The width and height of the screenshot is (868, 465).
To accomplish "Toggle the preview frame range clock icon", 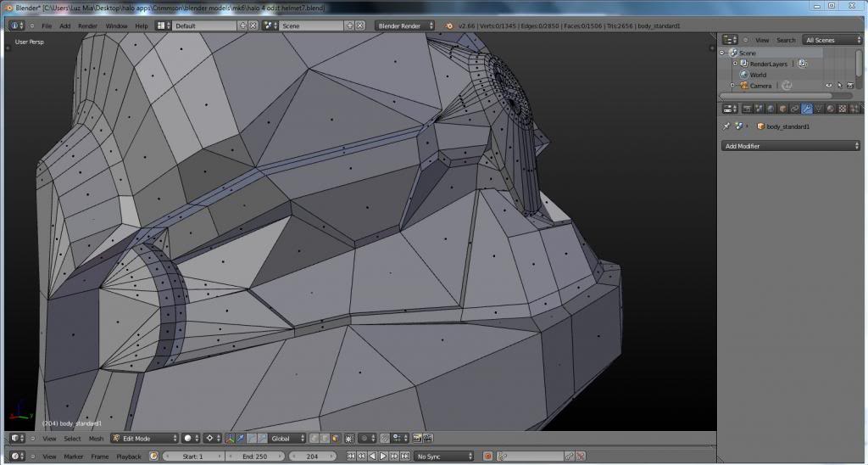I will coord(154,457).
